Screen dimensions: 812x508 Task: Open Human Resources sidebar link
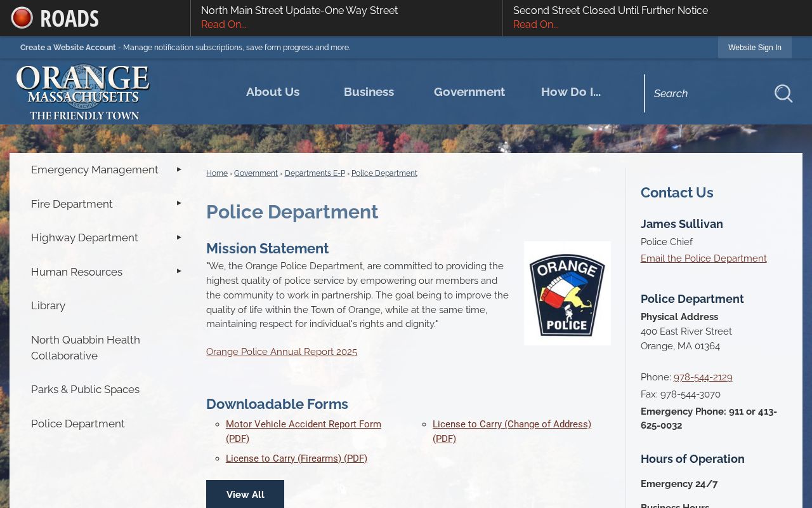77,272
